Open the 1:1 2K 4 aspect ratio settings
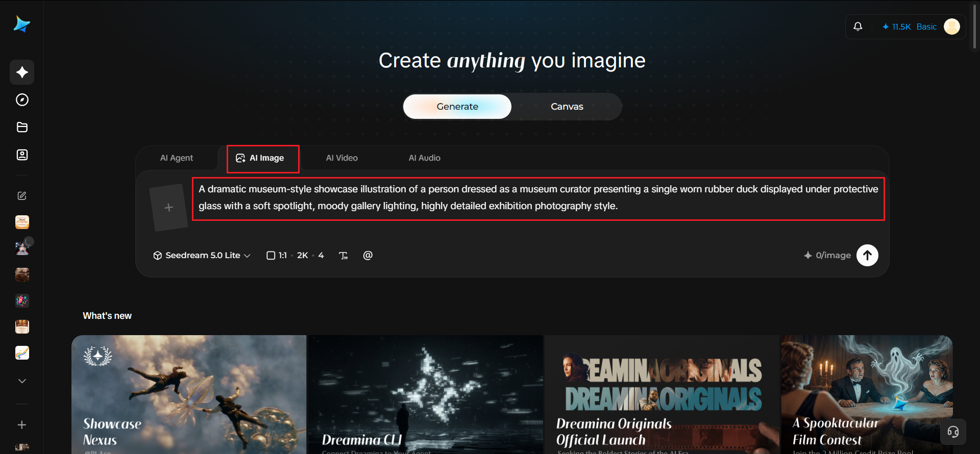The width and height of the screenshot is (980, 454). [295, 256]
